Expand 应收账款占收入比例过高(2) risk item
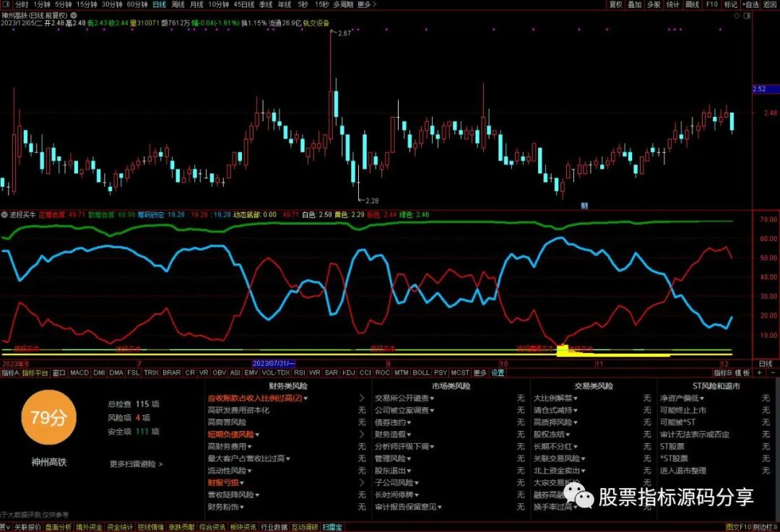This screenshot has width=780, height=532. [258, 398]
